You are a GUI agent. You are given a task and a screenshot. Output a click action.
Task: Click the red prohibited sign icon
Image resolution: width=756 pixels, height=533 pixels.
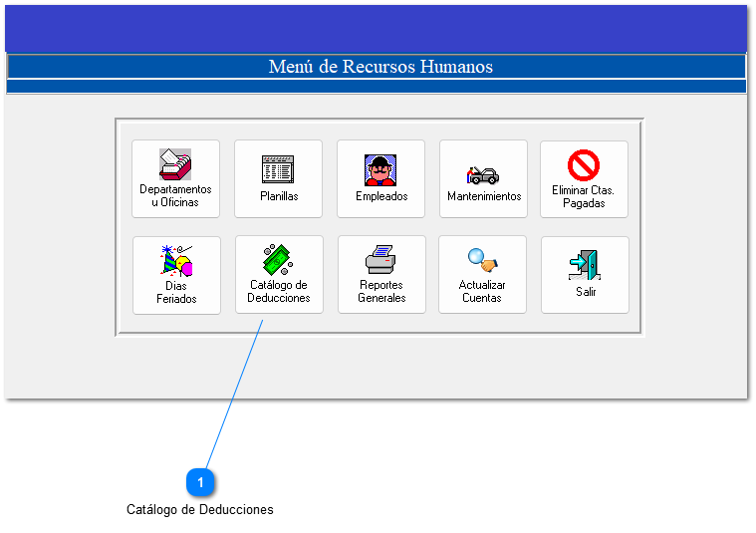click(x=583, y=164)
